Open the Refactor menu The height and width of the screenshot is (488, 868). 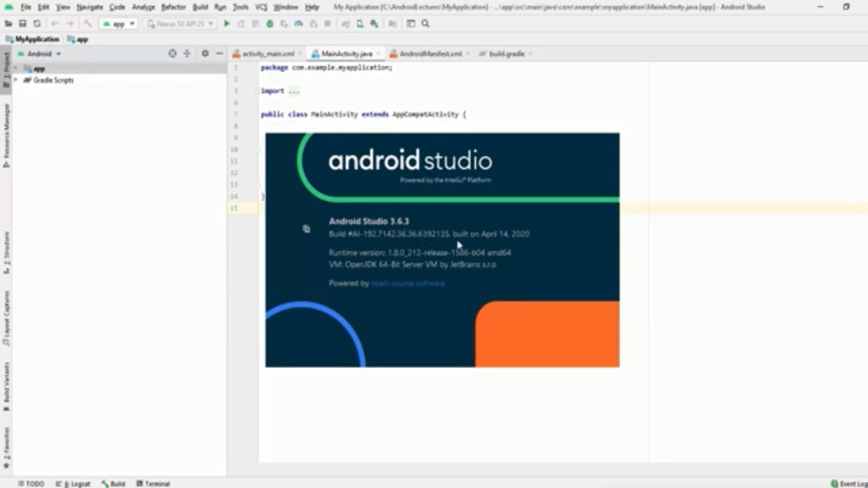[x=174, y=7]
